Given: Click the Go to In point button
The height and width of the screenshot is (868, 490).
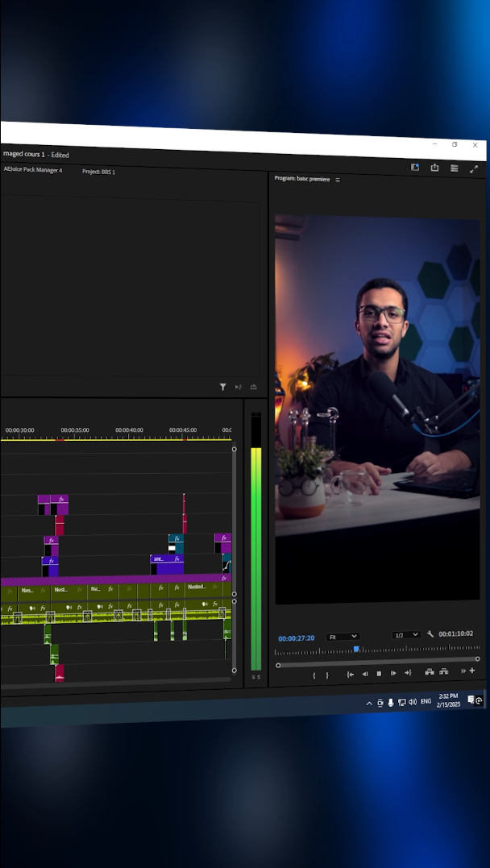Looking at the screenshot, I should click(x=350, y=674).
